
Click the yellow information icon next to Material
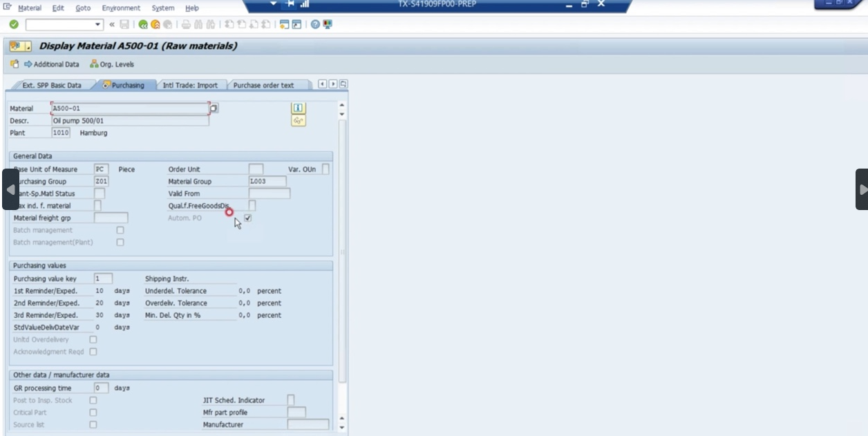299,108
